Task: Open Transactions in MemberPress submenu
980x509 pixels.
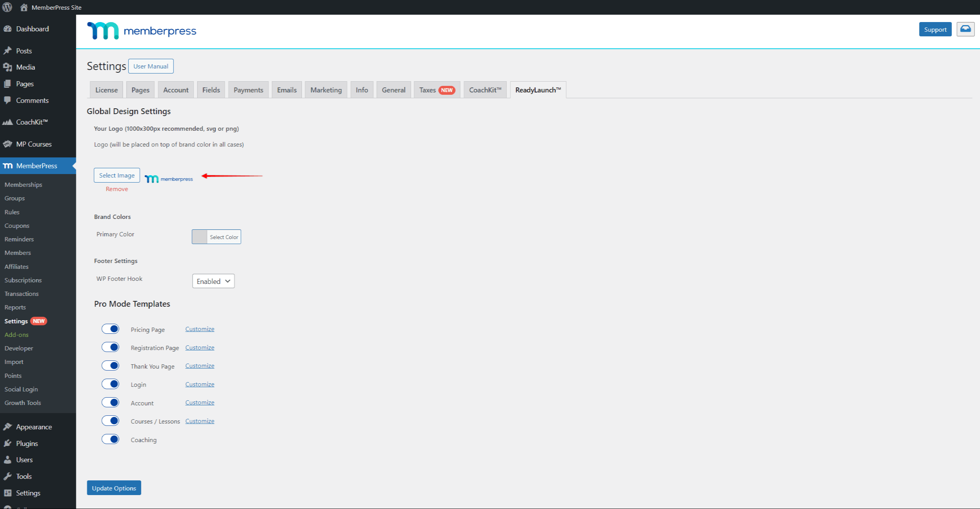Action: [22, 294]
